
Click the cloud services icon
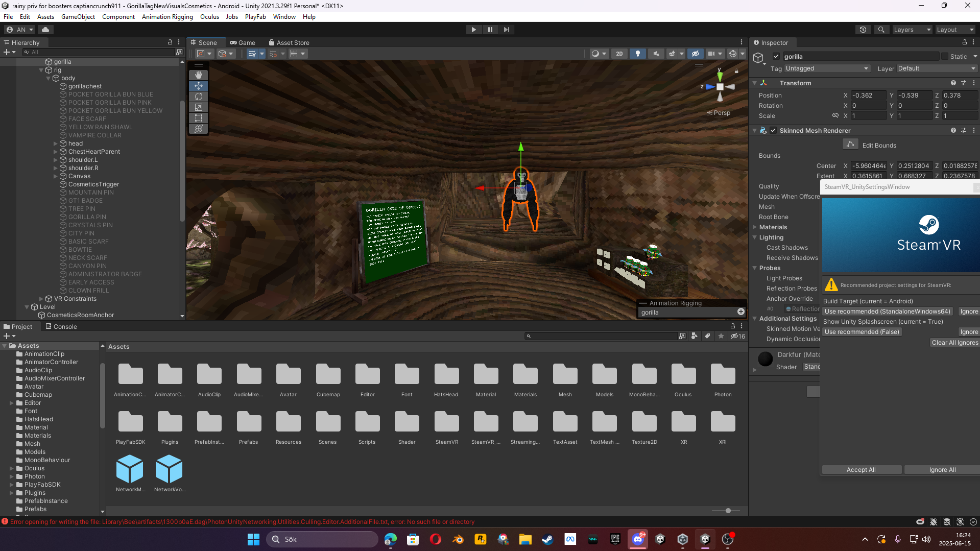pyautogui.click(x=45, y=30)
